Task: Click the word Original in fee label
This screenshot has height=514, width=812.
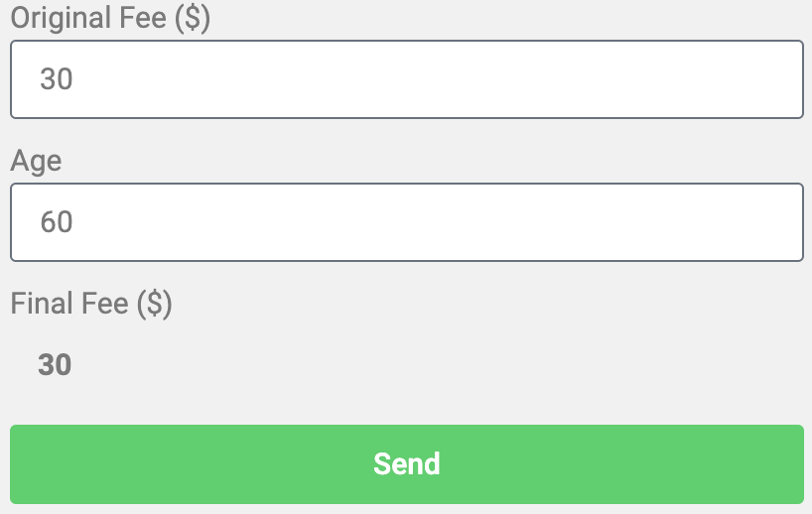Action: 62,19
